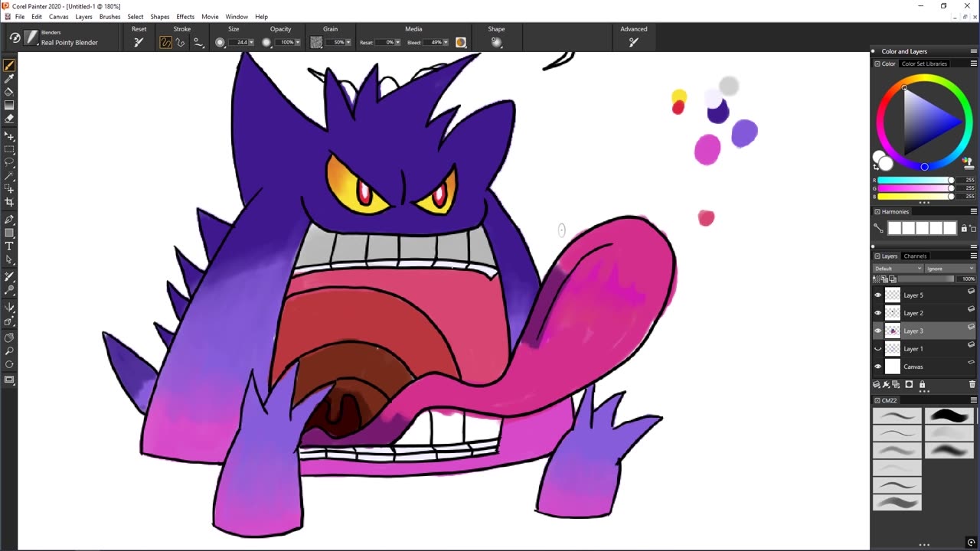Toggle the Color panel close checkbox
Viewport: 980px width, 551px height.
[x=877, y=64]
